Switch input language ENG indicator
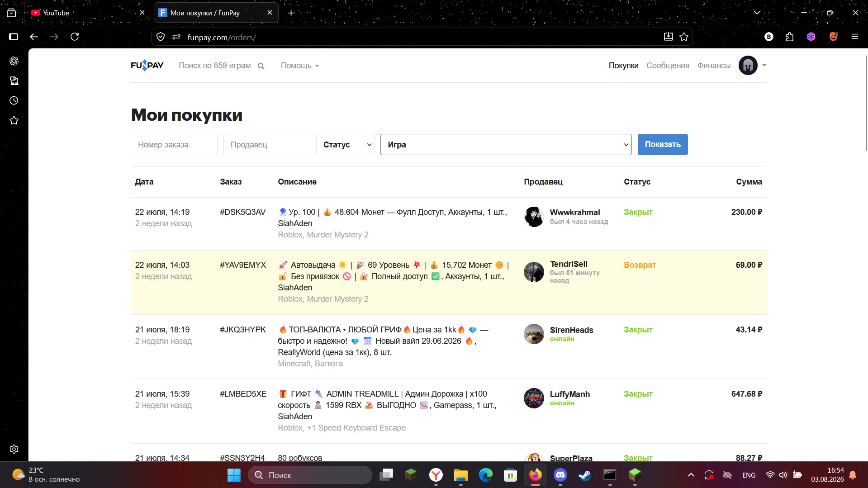 coord(749,475)
